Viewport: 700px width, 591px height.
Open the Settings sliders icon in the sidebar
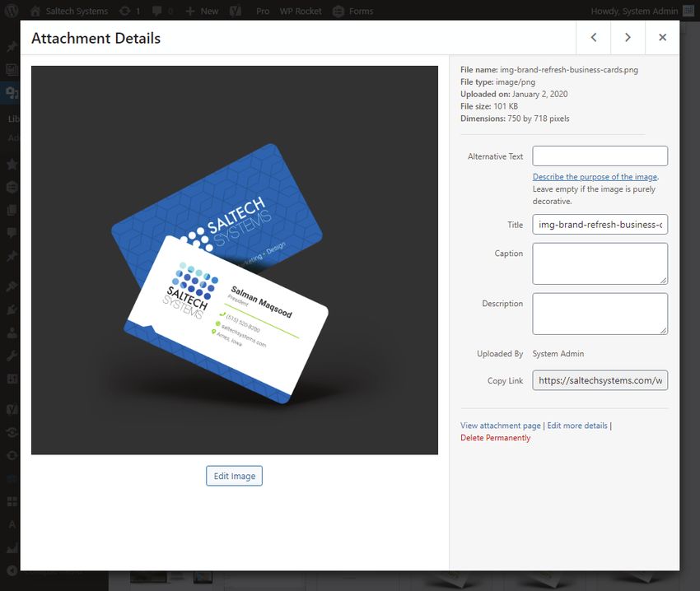coord(12,379)
